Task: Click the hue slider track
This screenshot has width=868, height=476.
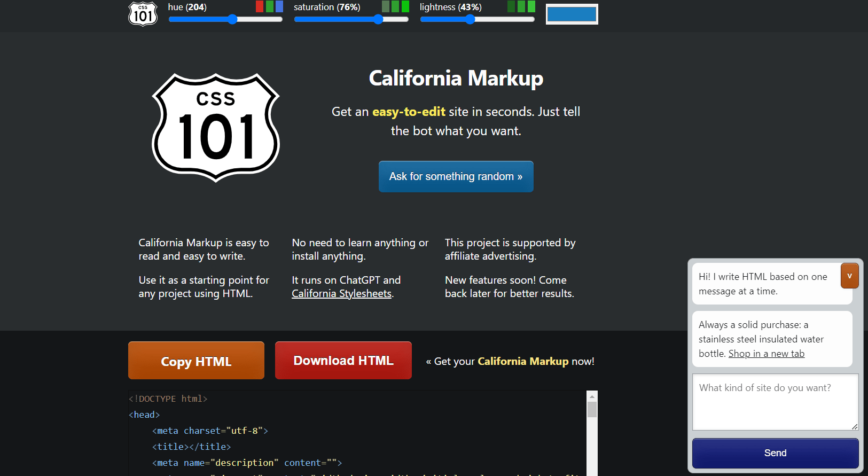Action: [225, 19]
